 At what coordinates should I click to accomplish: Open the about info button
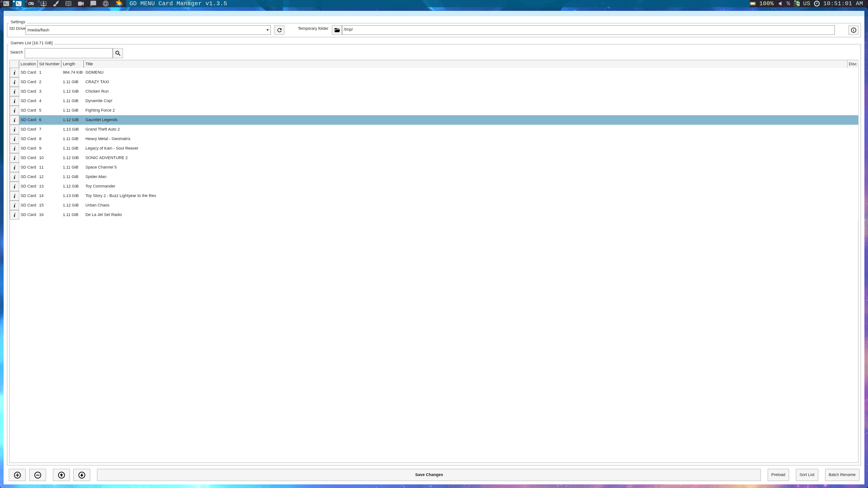pyautogui.click(x=853, y=30)
